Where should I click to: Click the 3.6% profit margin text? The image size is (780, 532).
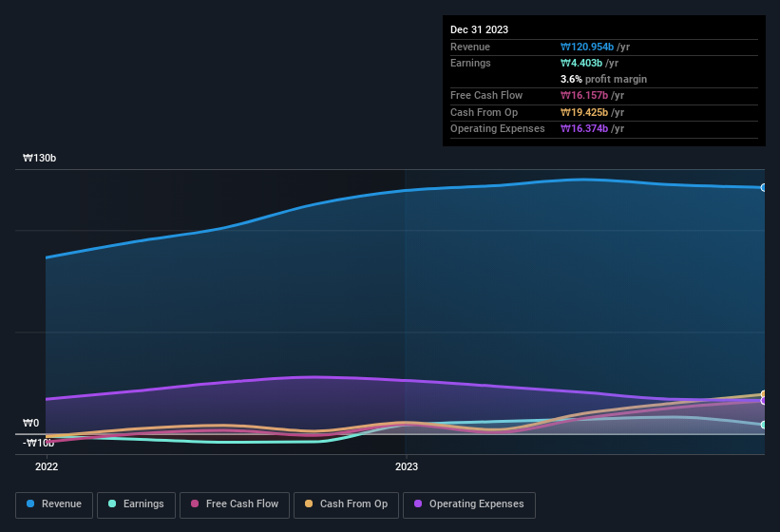pos(603,79)
